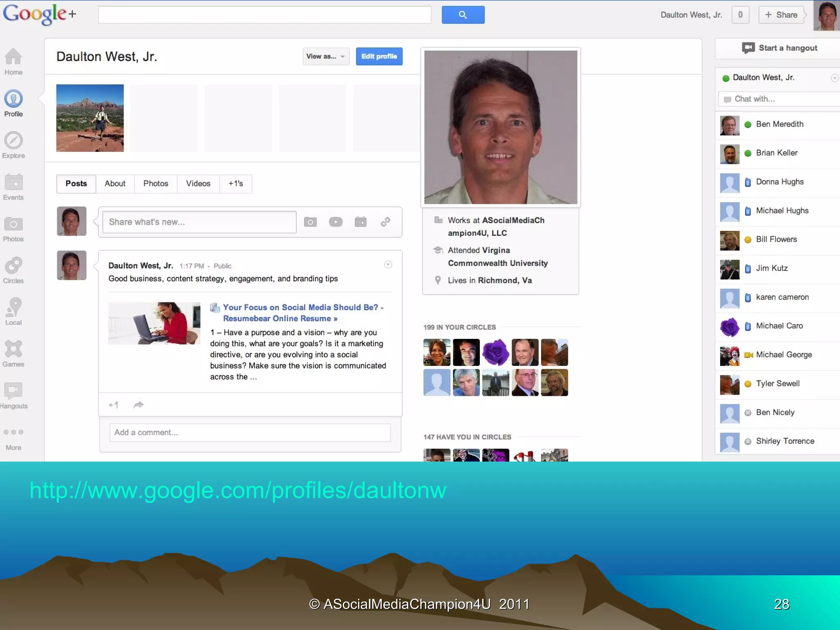Viewport: 840px width, 630px height.
Task: Open the Sedona landscape photo thumbnail
Action: [x=90, y=118]
